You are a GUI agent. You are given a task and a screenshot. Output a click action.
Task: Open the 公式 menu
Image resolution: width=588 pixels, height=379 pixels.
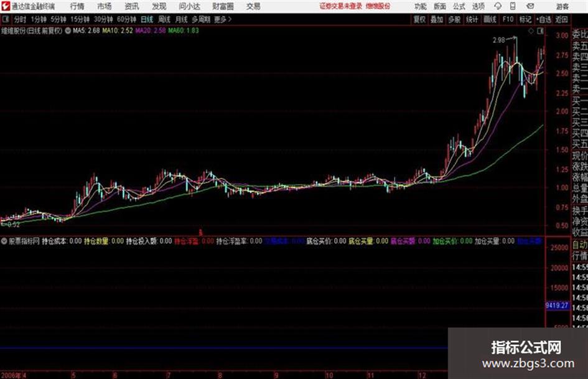[459, 6]
